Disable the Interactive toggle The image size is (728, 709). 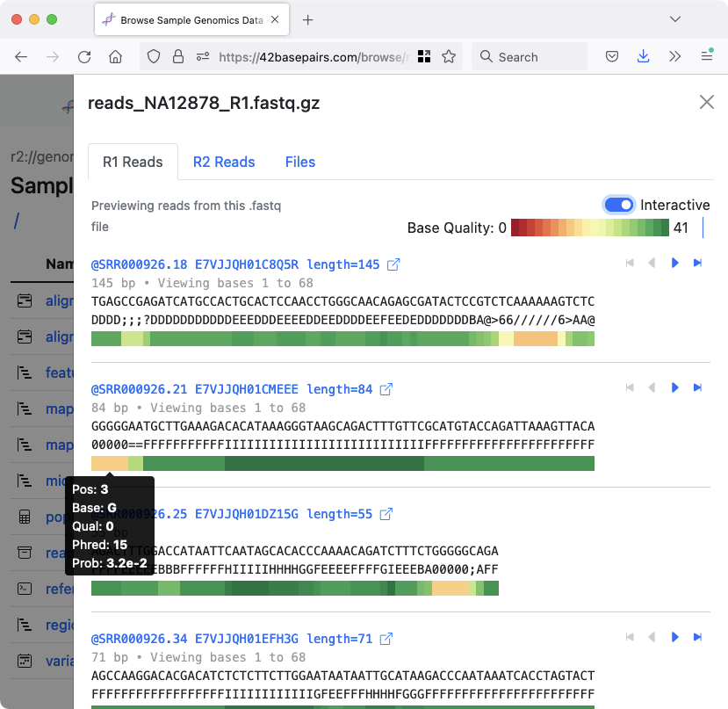click(x=618, y=204)
